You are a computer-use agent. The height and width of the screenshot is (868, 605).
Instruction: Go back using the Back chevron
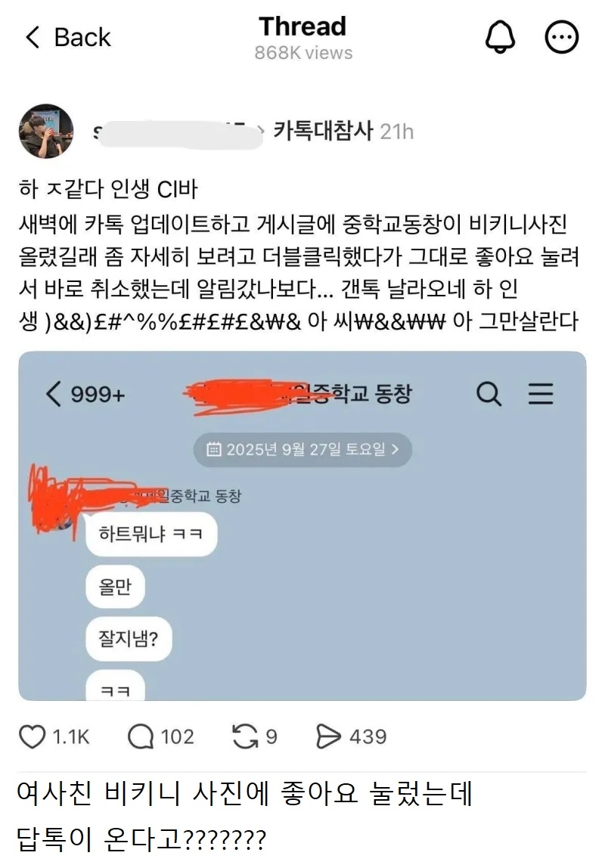pyautogui.click(x=33, y=37)
